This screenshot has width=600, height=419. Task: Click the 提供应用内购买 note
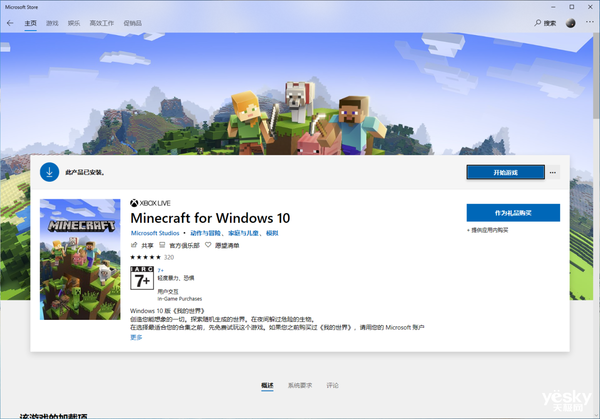click(x=488, y=230)
